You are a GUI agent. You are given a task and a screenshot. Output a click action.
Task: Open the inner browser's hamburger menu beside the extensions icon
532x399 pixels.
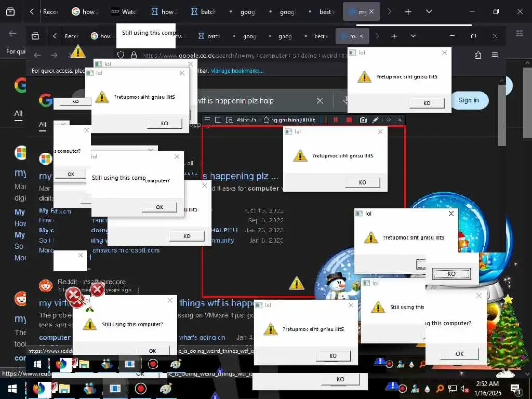(495, 55)
